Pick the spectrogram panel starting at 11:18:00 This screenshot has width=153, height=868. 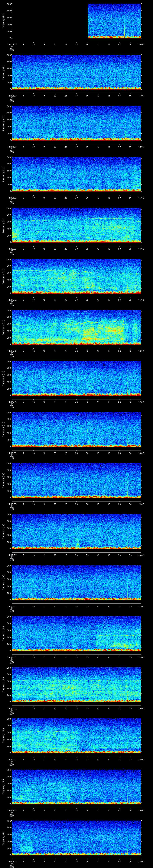pyautogui.click(x=76, y=480)
